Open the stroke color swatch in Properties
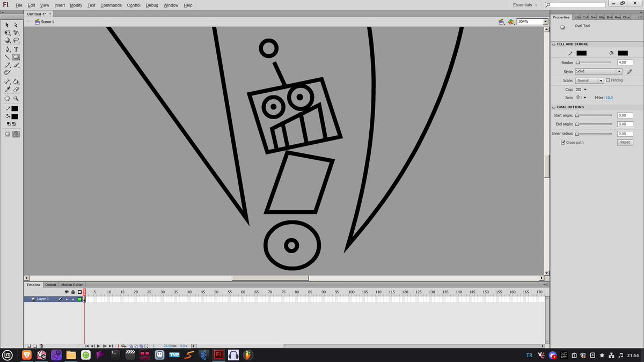The image size is (644, 362). pos(581,53)
